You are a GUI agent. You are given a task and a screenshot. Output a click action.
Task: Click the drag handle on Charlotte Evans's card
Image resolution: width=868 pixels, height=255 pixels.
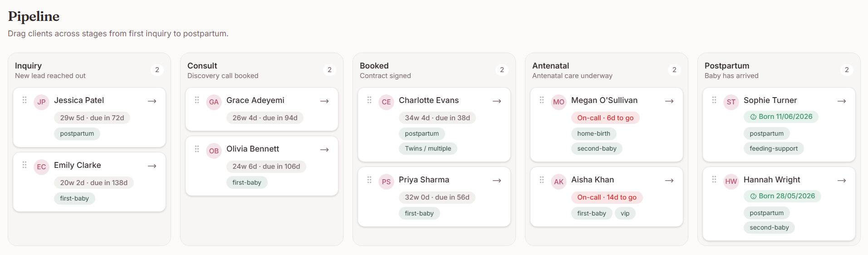369,100
